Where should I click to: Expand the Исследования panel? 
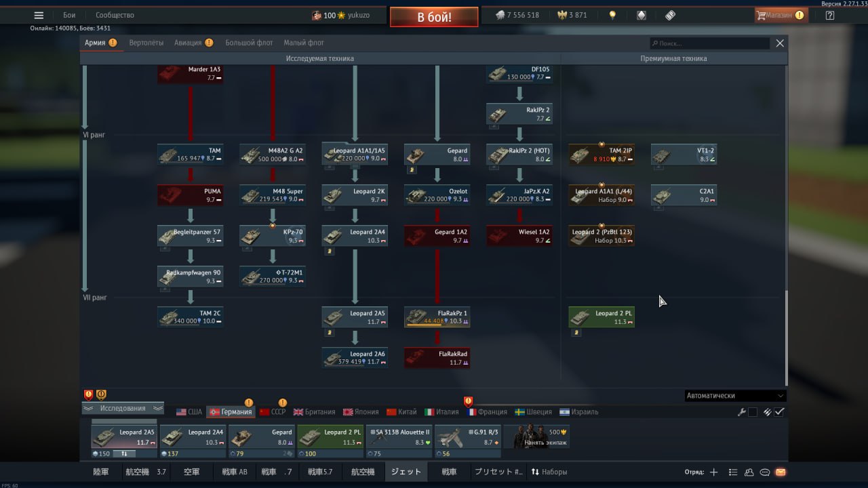click(x=123, y=408)
